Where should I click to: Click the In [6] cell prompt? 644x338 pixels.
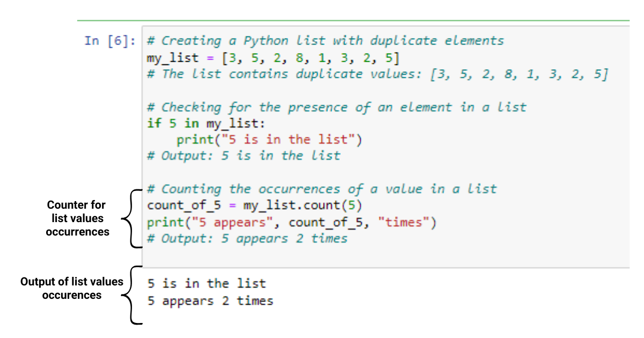click(110, 41)
